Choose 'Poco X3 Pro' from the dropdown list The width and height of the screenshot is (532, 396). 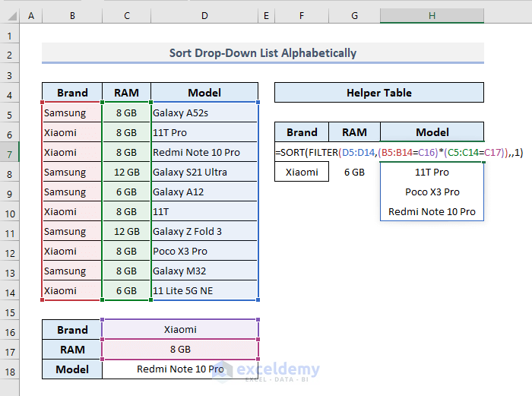432,192
